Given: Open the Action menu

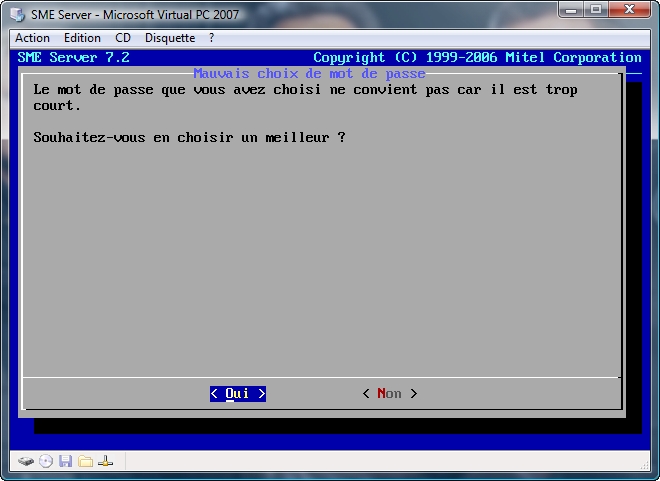Looking at the screenshot, I should (32, 38).
